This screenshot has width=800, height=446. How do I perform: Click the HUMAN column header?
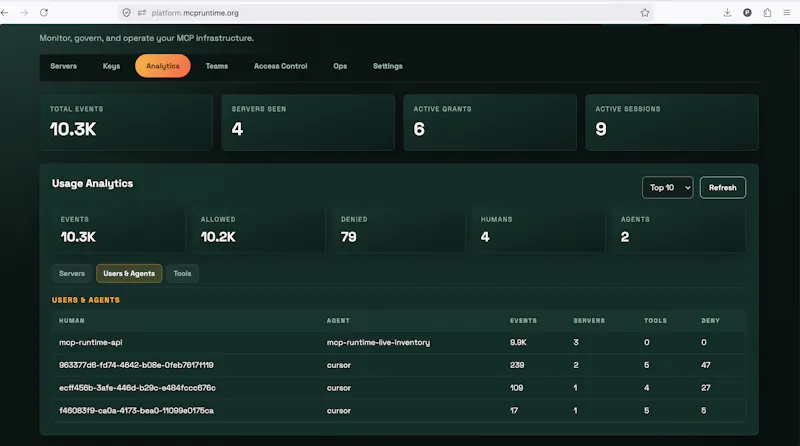click(71, 320)
